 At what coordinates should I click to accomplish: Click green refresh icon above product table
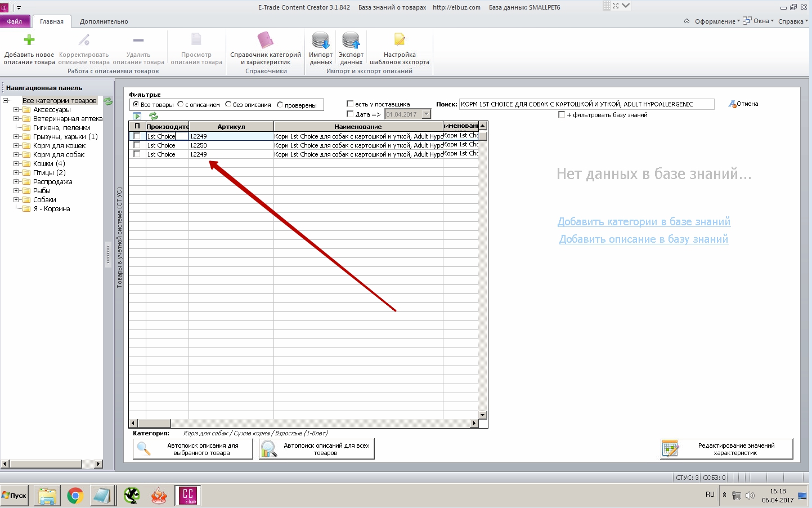click(x=153, y=116)
